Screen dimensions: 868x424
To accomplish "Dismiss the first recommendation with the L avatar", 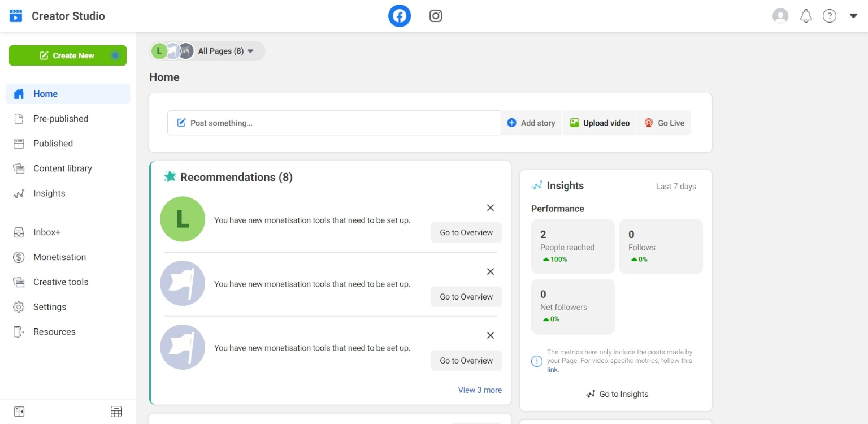I will tap(491, 207).
